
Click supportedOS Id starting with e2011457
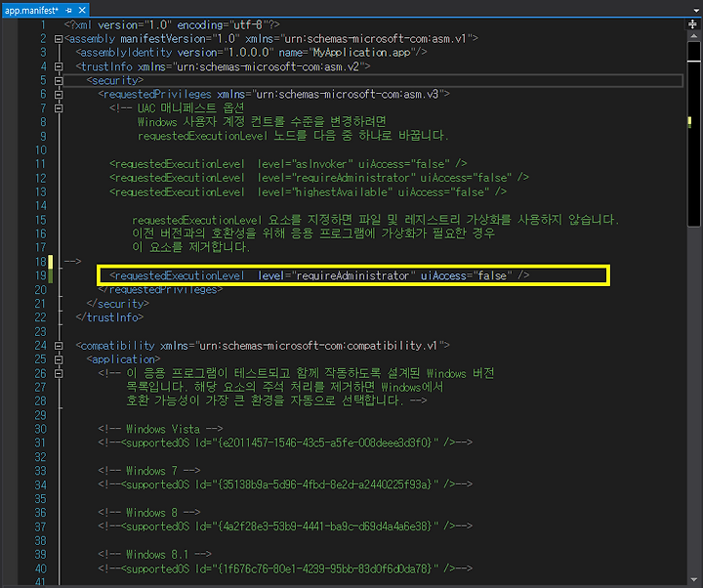point(285,443)
